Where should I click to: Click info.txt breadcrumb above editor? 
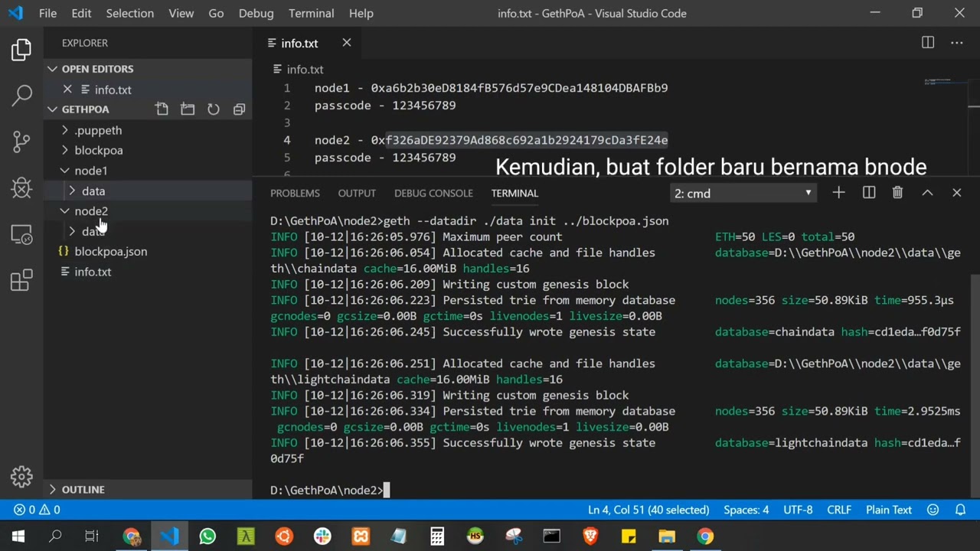(299, 70)
